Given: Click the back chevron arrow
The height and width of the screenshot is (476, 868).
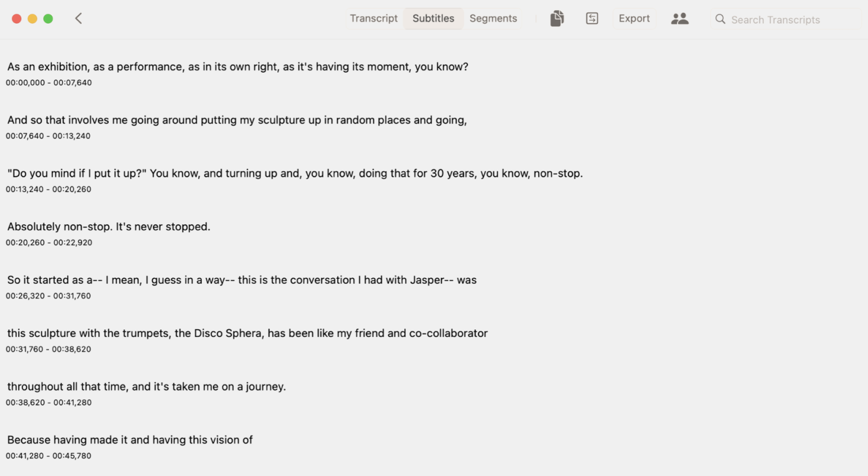Looking at the screenshot, I should coord(78,19).
